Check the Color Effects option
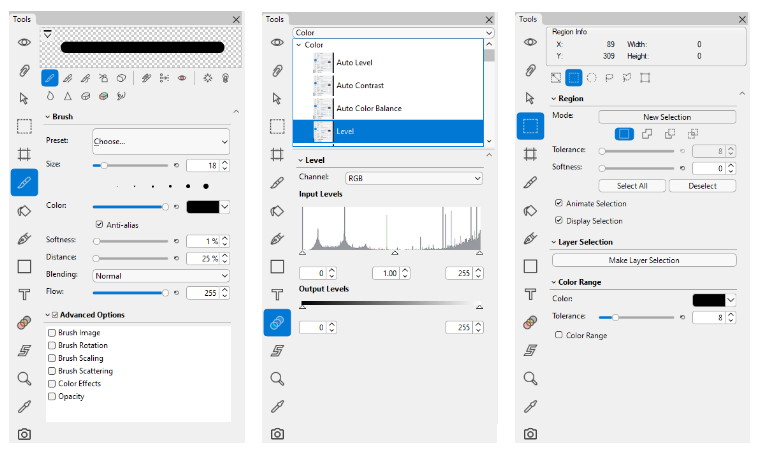The height and width of the screenshot is (454, 760). pyautogui.click(x=52, y=383)
